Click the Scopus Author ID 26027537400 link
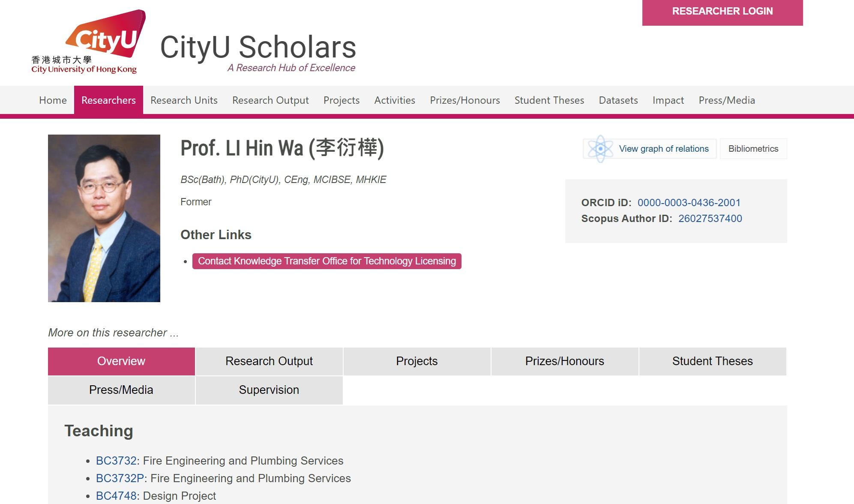 tap(710, 219)
